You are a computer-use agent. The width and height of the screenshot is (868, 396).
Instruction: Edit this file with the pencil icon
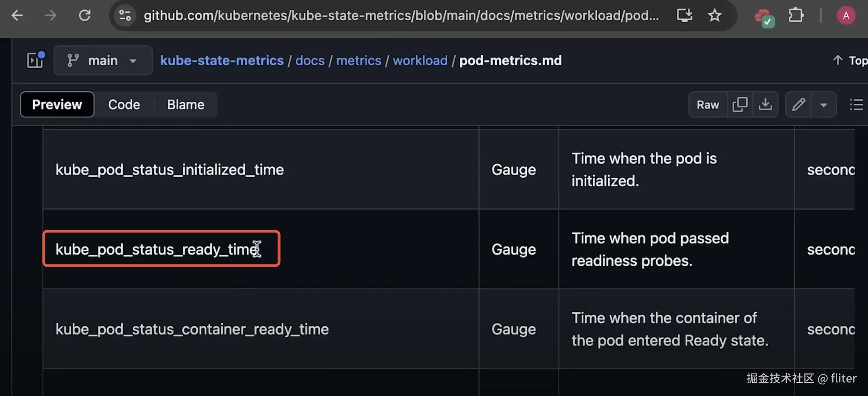[x=798, y=104]
